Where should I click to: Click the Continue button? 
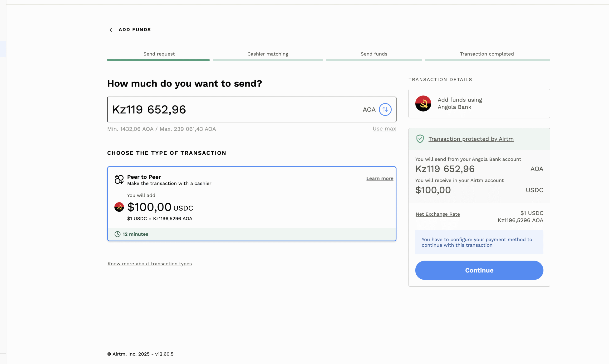(x=479, y=270)
